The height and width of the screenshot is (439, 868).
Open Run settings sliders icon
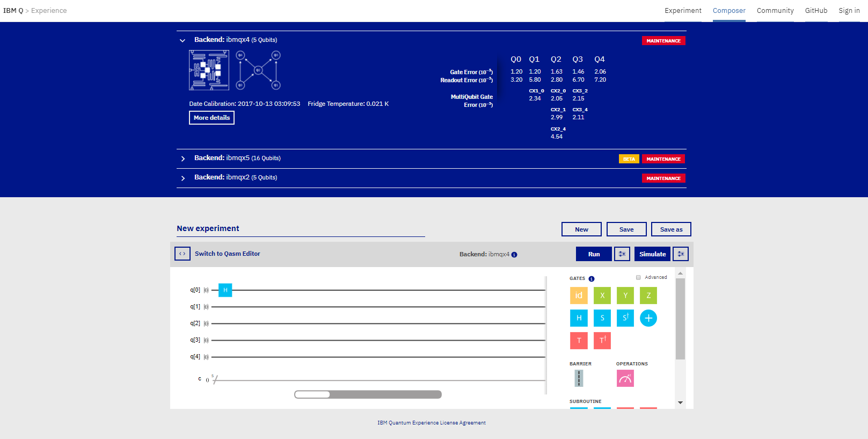click(622, 254)
